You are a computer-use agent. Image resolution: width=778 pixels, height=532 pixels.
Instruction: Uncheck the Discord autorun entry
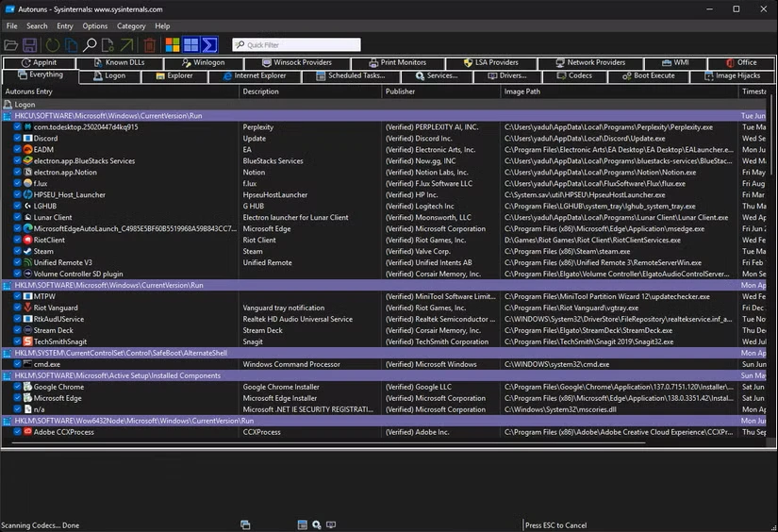coord(18,139)
